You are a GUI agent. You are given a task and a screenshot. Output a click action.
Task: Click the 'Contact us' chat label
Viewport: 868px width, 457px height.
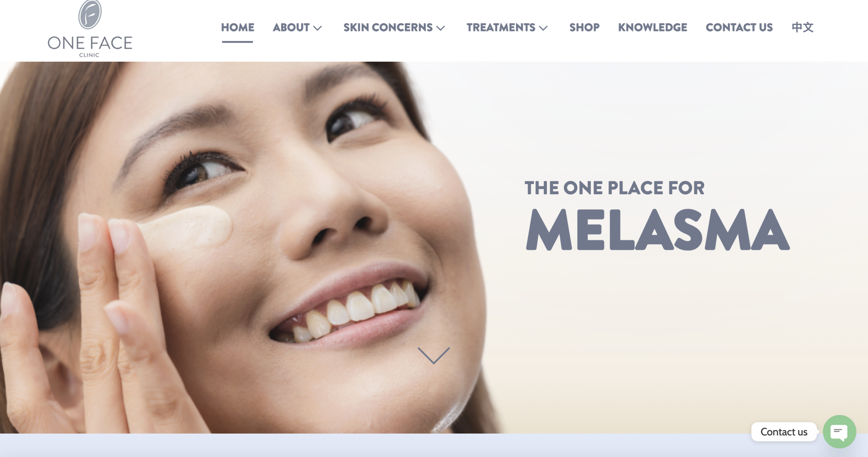784,432
